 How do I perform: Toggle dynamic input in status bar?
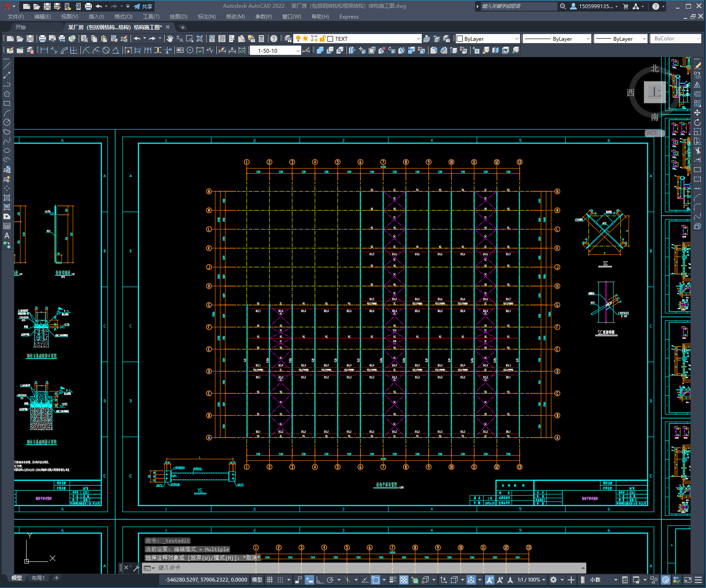click(309, 579)
